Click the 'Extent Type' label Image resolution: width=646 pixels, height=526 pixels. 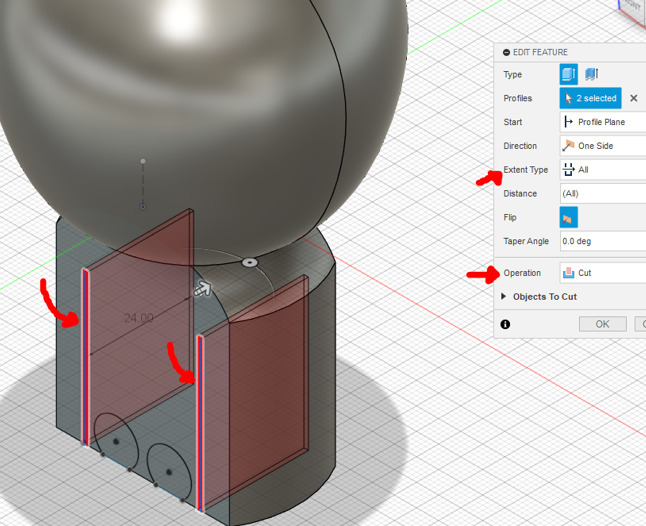pyautogui.click(x=526, y=170)
